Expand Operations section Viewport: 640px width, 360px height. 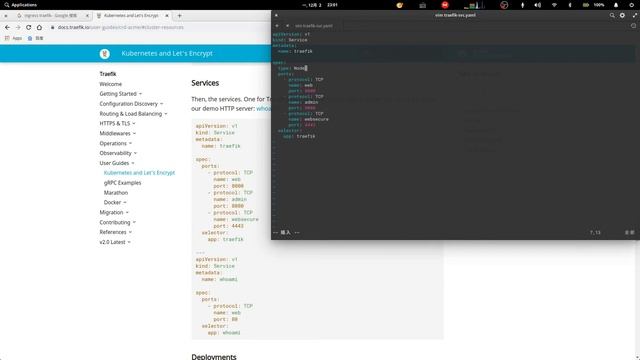[116, 143]
